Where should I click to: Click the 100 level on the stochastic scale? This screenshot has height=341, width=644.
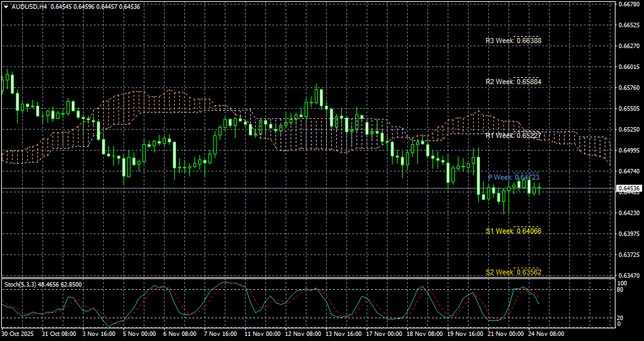pyautogui.click(x=622, y=283)
